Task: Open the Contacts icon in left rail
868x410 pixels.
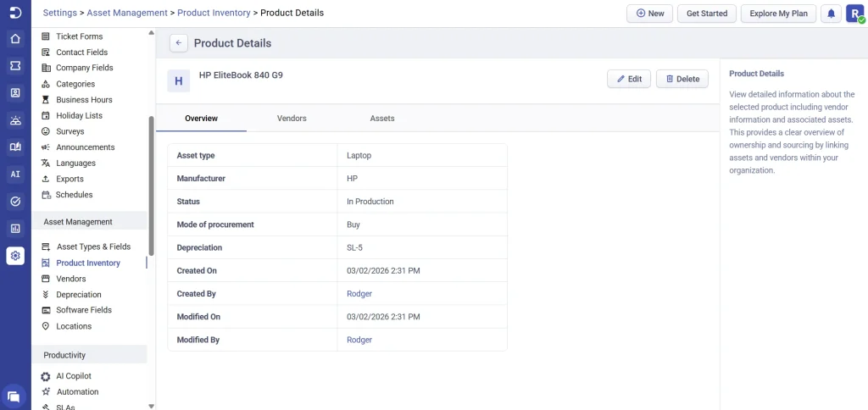Action: pyautogui.click(x=15, y=93)
